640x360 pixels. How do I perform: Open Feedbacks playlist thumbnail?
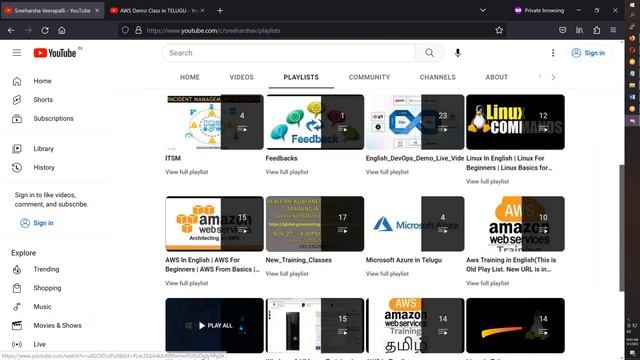(x=315, y=122)
